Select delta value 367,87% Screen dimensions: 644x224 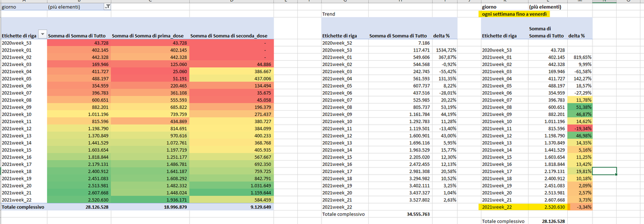coord(447,56)
